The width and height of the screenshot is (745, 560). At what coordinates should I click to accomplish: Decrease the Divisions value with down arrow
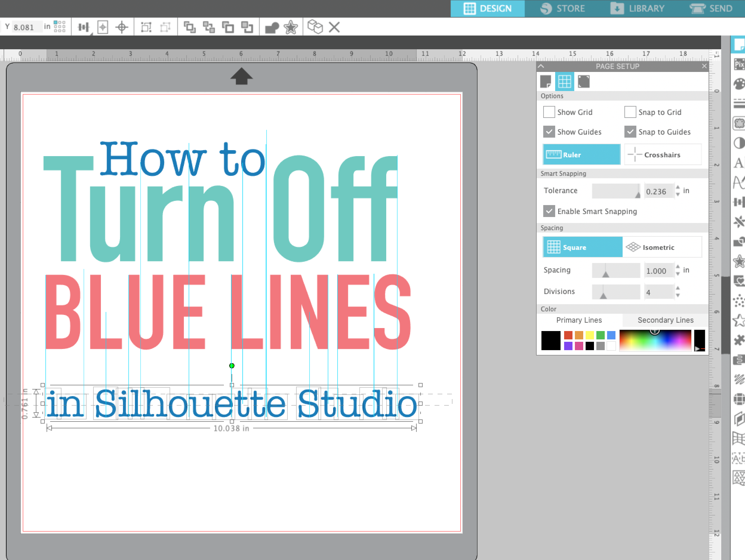(x=678, y=295)
